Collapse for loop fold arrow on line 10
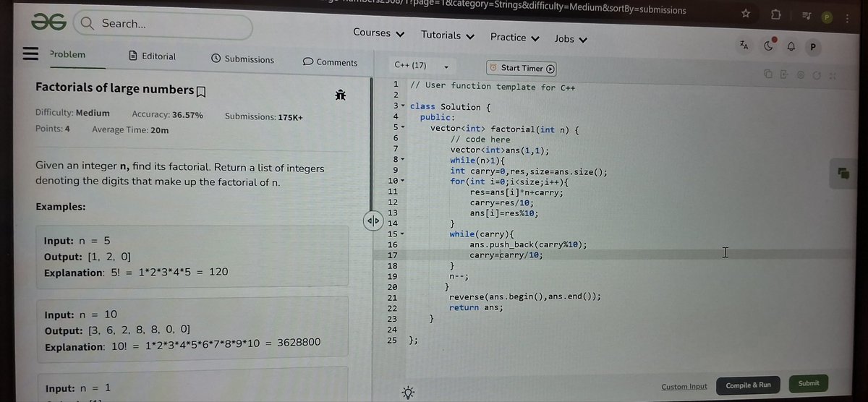Viewport: 868px width, 402px height. pyautogui.click(x=404, y=181)
